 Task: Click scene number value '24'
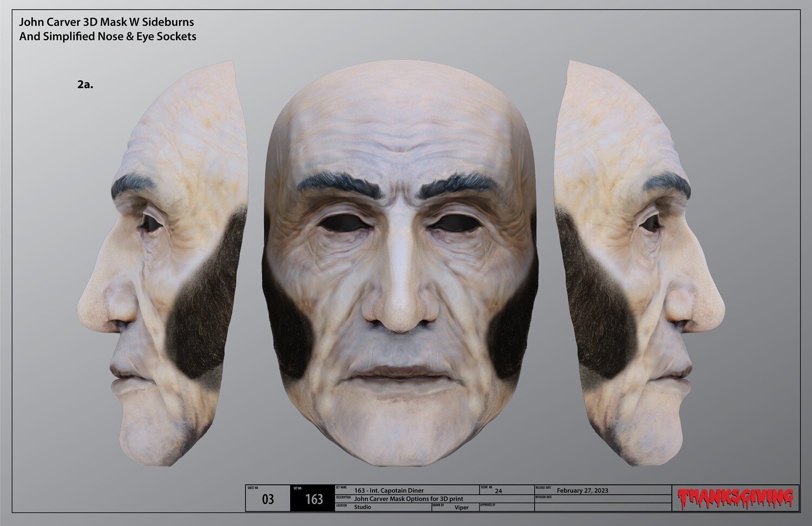tap(499, 491)
